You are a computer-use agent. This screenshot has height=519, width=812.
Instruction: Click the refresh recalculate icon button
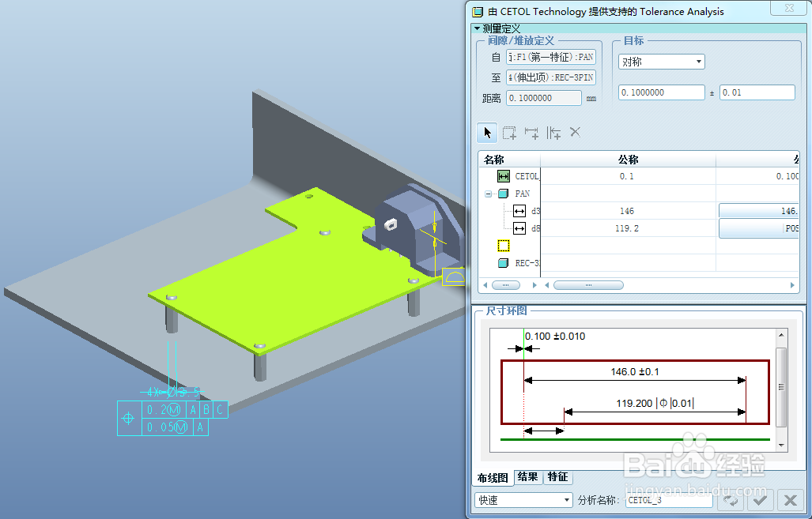[x=731, y=500]
